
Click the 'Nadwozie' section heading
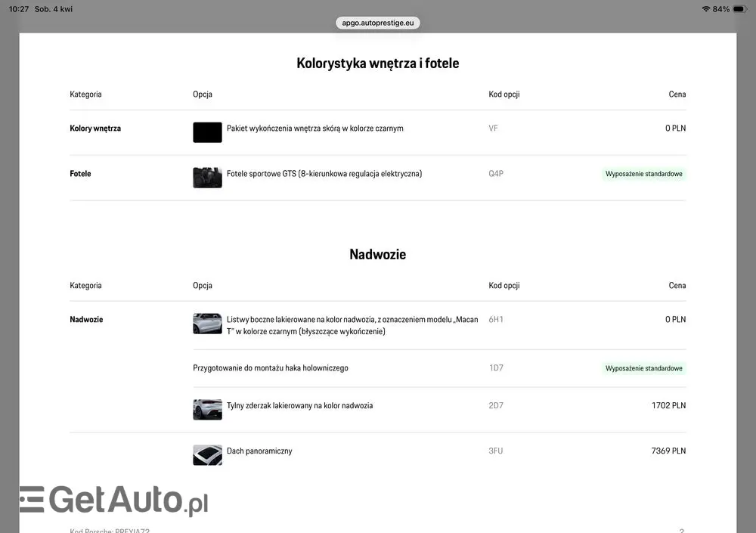(x=377, y=255)
